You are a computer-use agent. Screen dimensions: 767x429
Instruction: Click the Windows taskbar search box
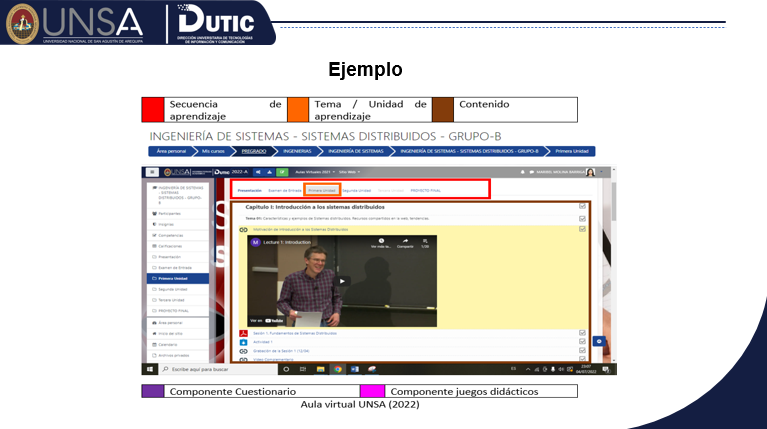click(x=219, y=369)
